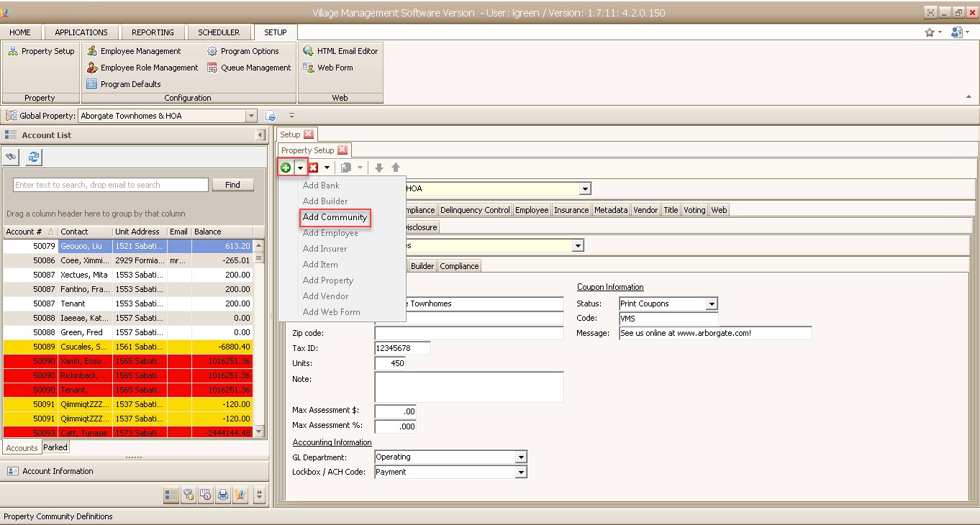980x525 pixels.
Task: Refresh the account list
Action: coord(33,157)
